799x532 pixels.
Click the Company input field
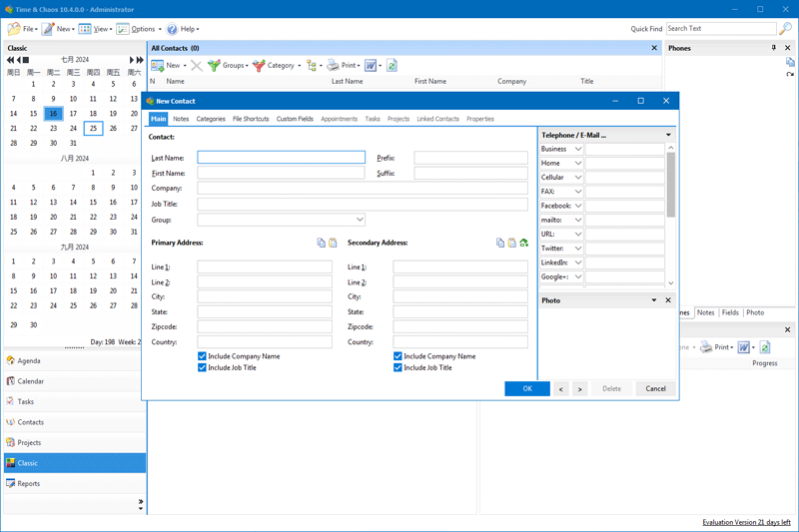(x=363, y=188)
